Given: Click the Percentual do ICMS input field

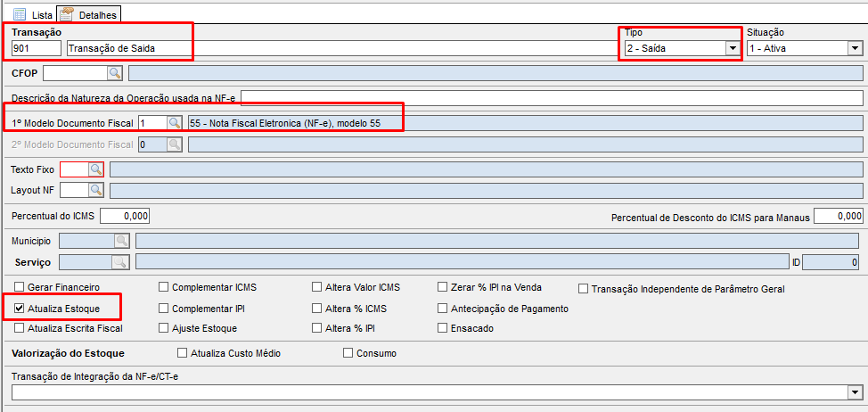Looking at the screenshot, I should [125, 216].
